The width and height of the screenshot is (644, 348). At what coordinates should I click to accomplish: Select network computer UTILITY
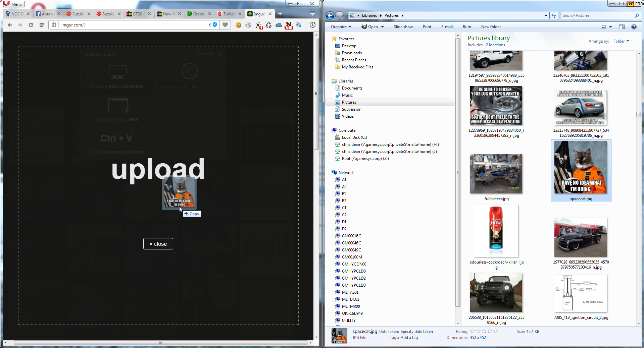tap(349, 321)
